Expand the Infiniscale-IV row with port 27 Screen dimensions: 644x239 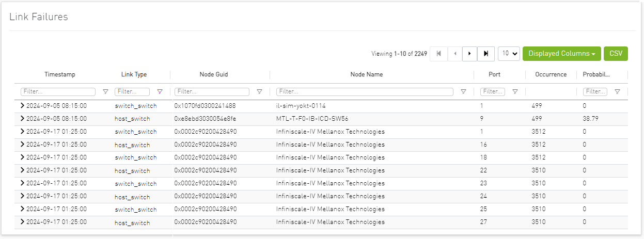pos(22,222)
